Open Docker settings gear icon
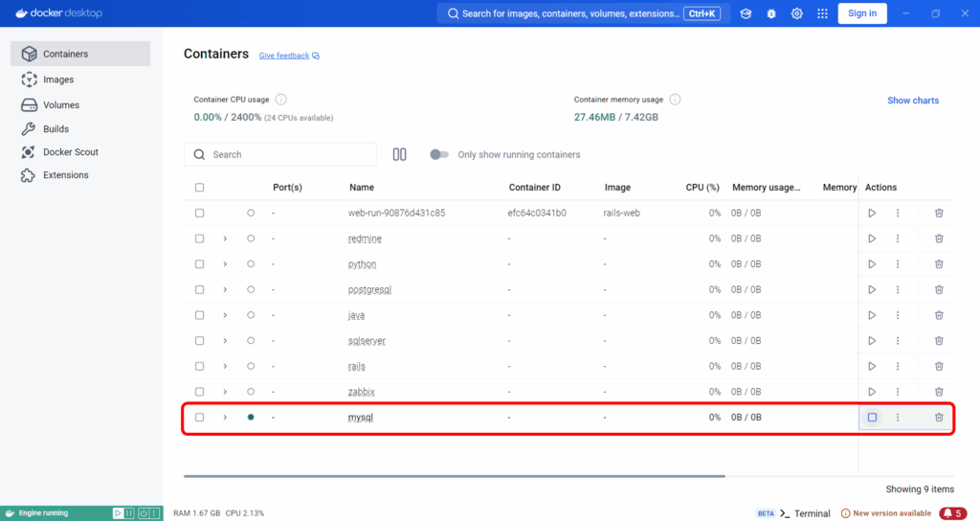 (797, 13)
